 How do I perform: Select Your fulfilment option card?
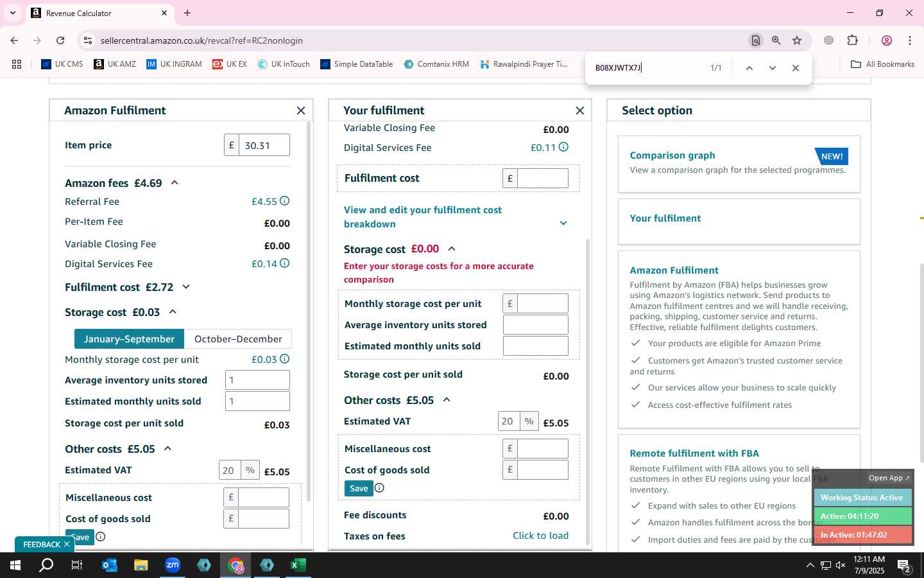[x=739, y=222]
